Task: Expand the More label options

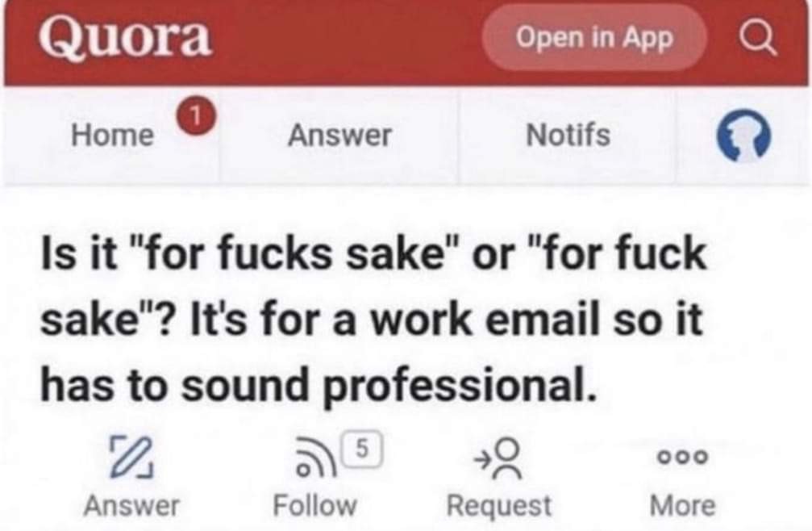Action: [682, 506]
